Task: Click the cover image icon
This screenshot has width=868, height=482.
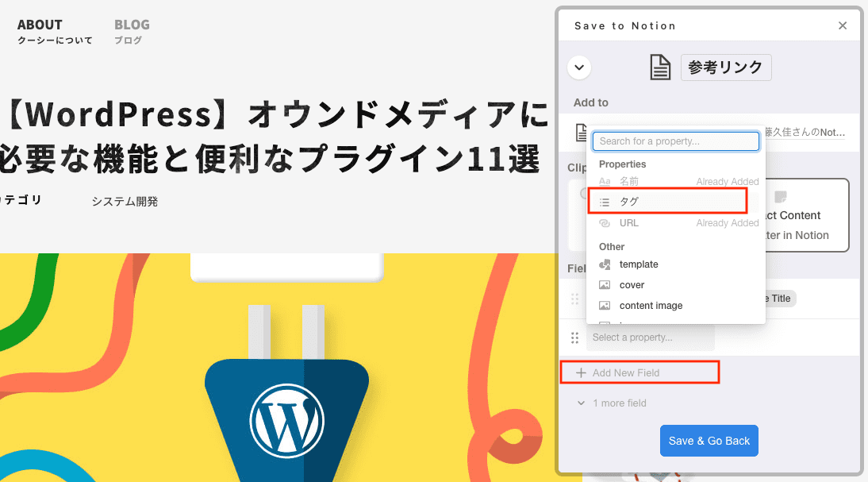Action: pyautogui.click(x=605, y=285)
